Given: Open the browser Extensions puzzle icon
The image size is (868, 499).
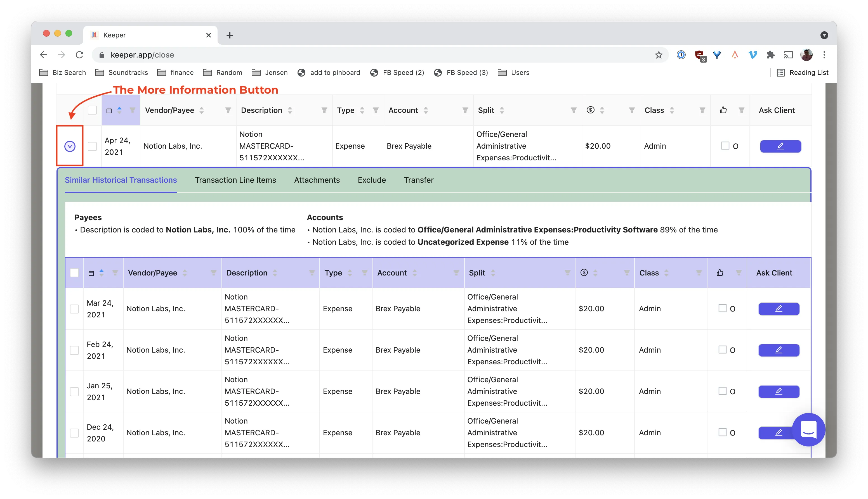Looking at the screenshot, I should click(770, 55).
